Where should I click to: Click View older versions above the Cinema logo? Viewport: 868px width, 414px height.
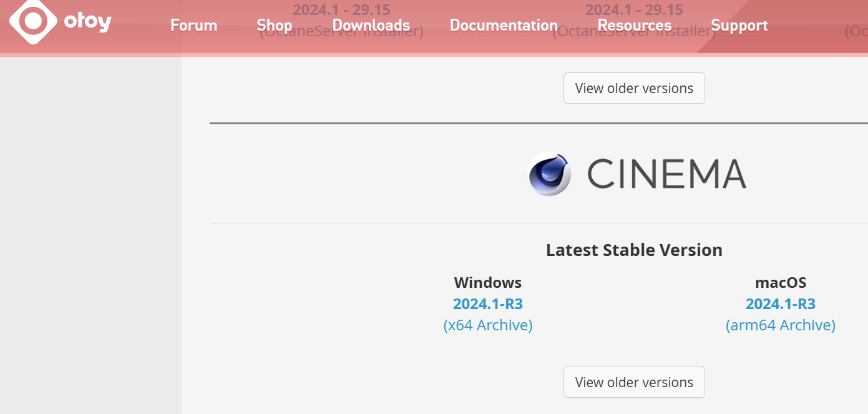pos(634,88)
